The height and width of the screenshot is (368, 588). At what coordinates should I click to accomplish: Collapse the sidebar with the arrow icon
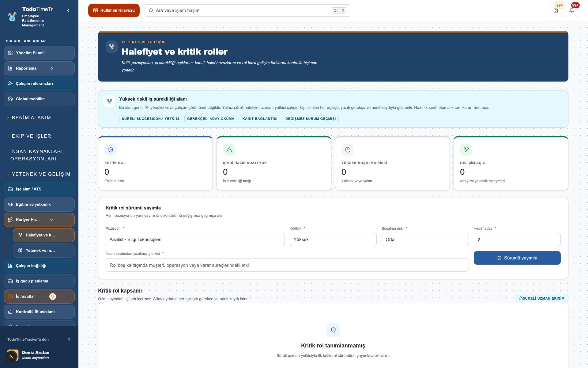point(68,10)
